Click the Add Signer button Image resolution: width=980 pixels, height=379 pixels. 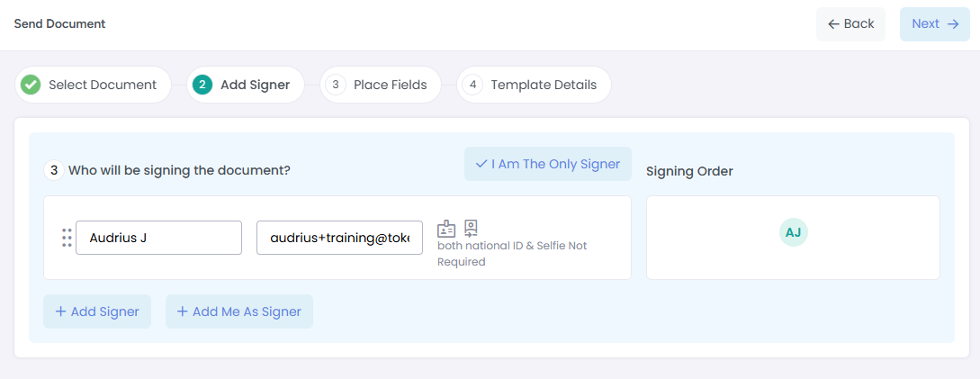97,311
